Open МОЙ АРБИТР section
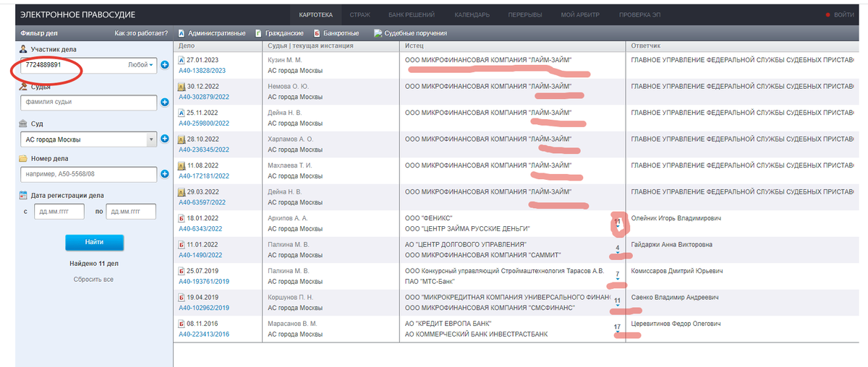 click(x=580, y=14)
